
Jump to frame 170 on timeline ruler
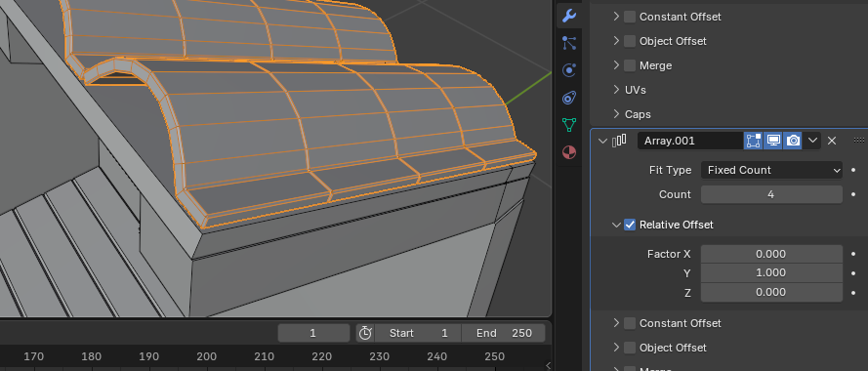tap(34, 356)
